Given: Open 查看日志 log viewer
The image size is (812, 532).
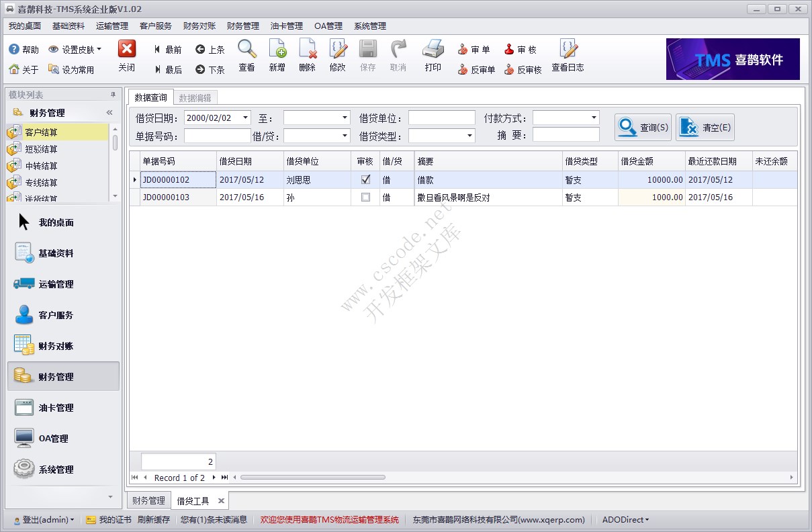Looking at the screenshot, I should (568, 55).
